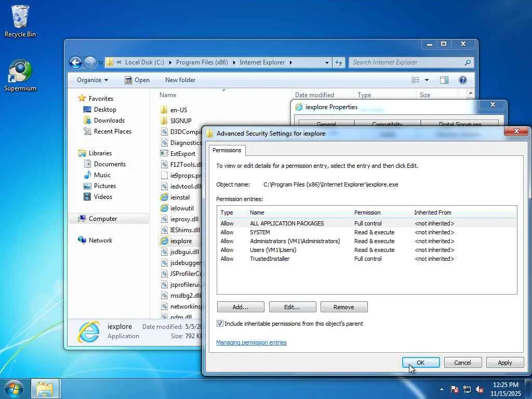The width and height of the screenshot is (532, 399).
Task: Expand the Internet Explorer breadcrumb arrow
Action: pyautogui.click(x=291, y=62)
